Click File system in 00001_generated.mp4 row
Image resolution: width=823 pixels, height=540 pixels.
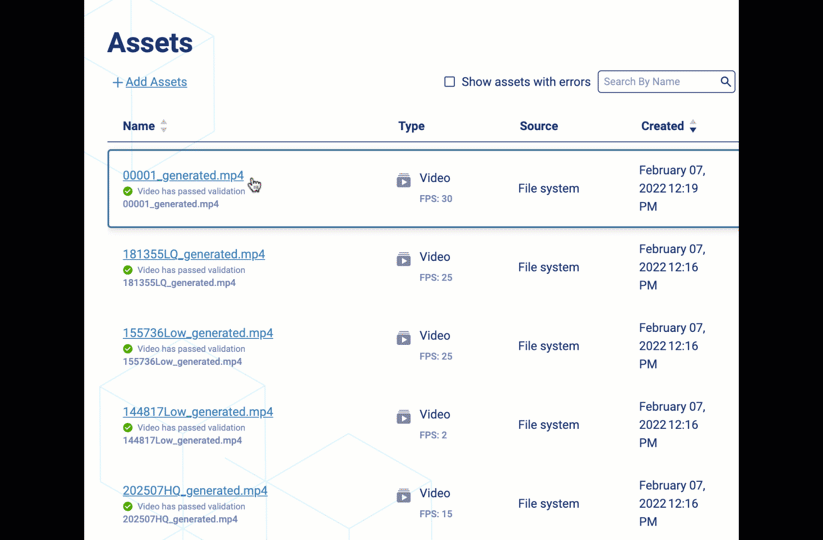[x=548, y=188]
